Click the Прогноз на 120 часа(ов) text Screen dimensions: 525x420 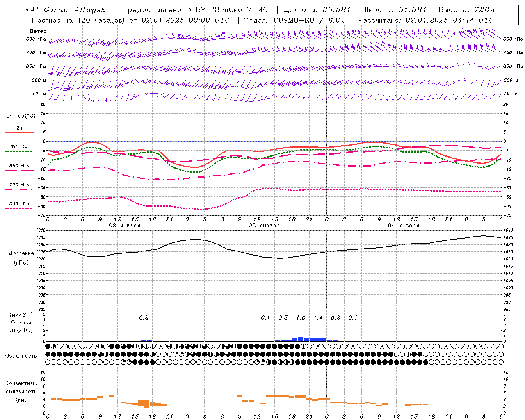(x=79, y=20)
